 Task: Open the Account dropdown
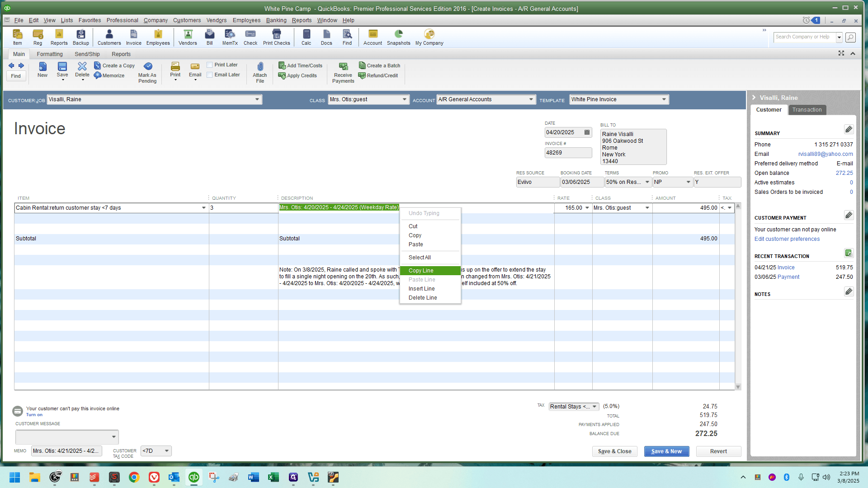point(531,99)
